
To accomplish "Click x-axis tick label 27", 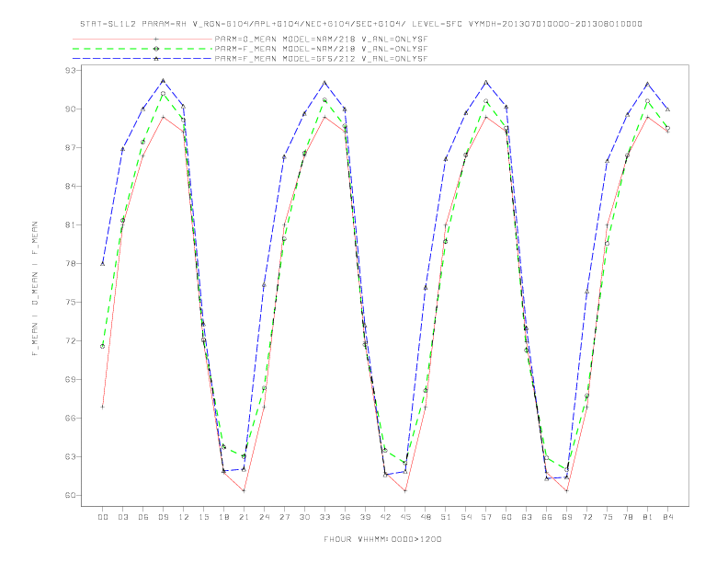I will (284, 517).
